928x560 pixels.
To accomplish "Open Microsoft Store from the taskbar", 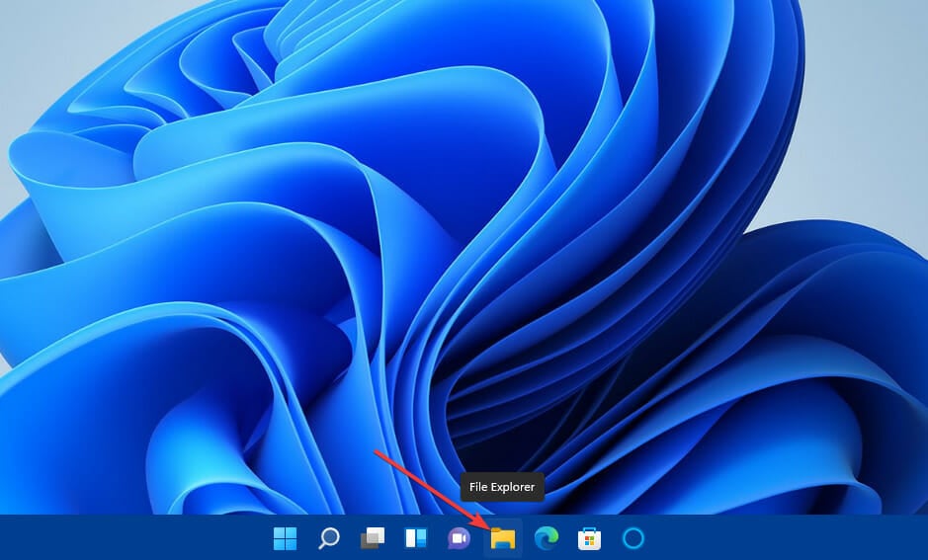I will tap(589, 538).
